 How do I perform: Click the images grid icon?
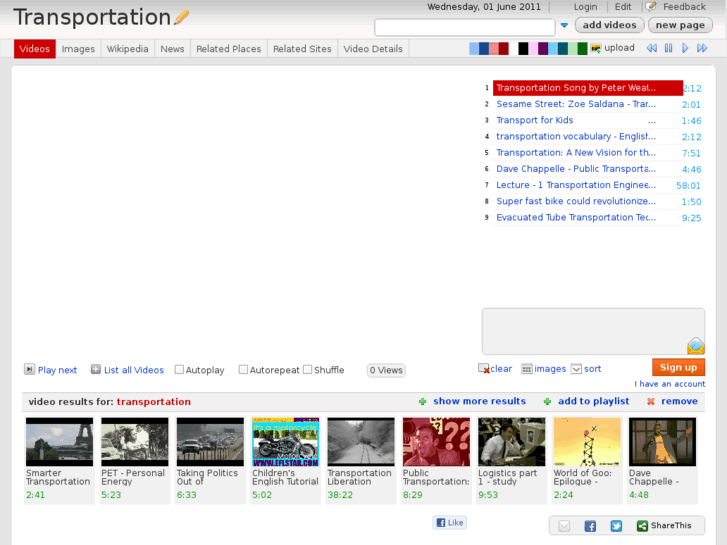coord(527,369)
